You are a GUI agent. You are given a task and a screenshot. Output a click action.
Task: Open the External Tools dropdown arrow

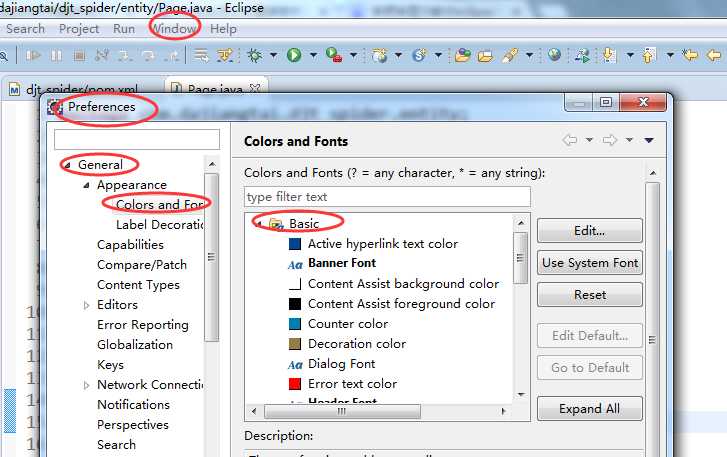click(354, 56)
